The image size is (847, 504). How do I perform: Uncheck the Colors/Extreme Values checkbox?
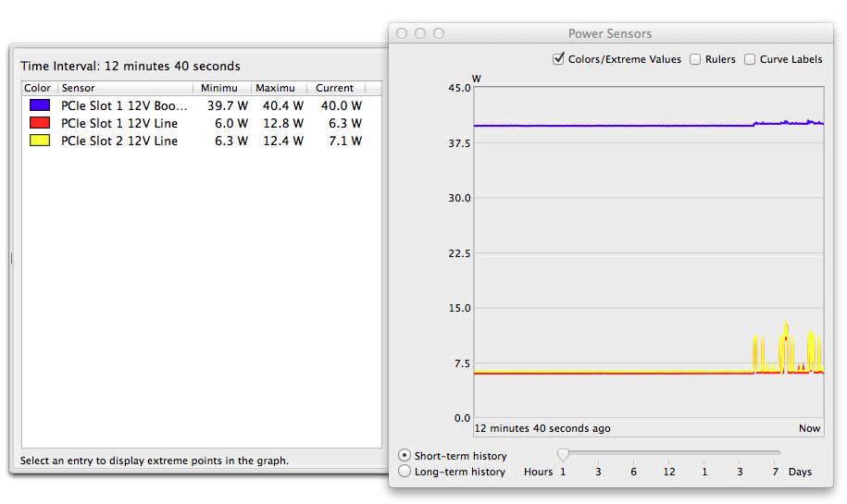pyautogui.click(x=558, y=59)
